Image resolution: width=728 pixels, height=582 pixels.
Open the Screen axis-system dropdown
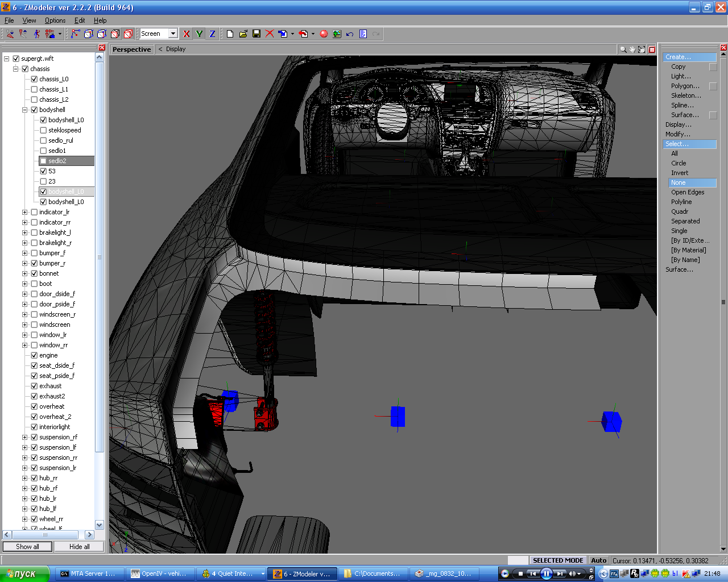pyautogui.click(x=173, y=34)
